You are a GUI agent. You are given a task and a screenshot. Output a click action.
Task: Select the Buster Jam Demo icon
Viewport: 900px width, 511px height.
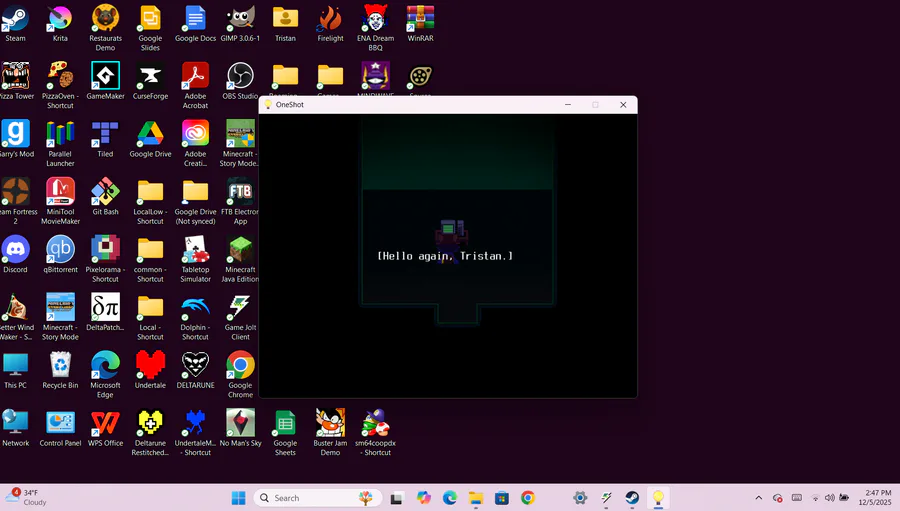point(330,432)
